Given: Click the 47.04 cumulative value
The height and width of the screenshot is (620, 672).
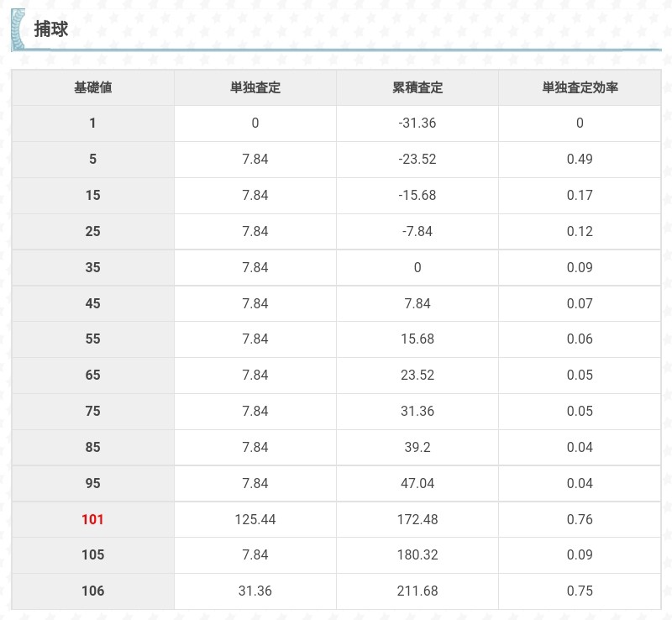Looking at the screenshot, I should click(417, 483).
